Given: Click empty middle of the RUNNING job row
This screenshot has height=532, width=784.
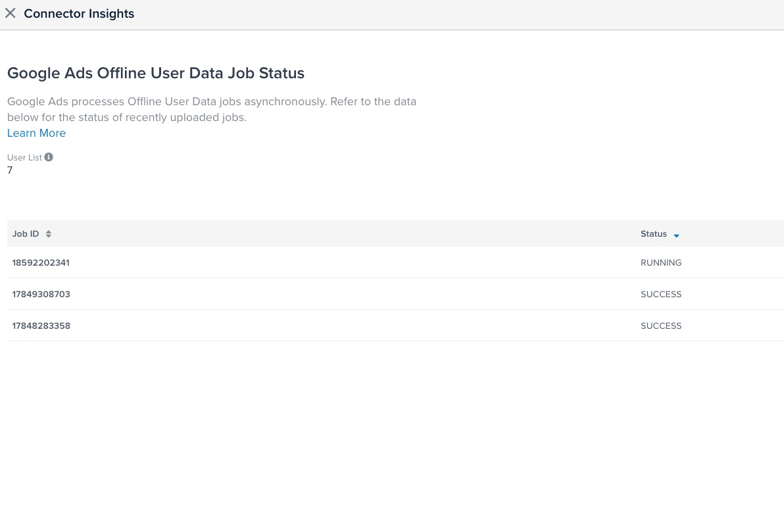Looking at the screenshot, I should click(x=355, y=262).
